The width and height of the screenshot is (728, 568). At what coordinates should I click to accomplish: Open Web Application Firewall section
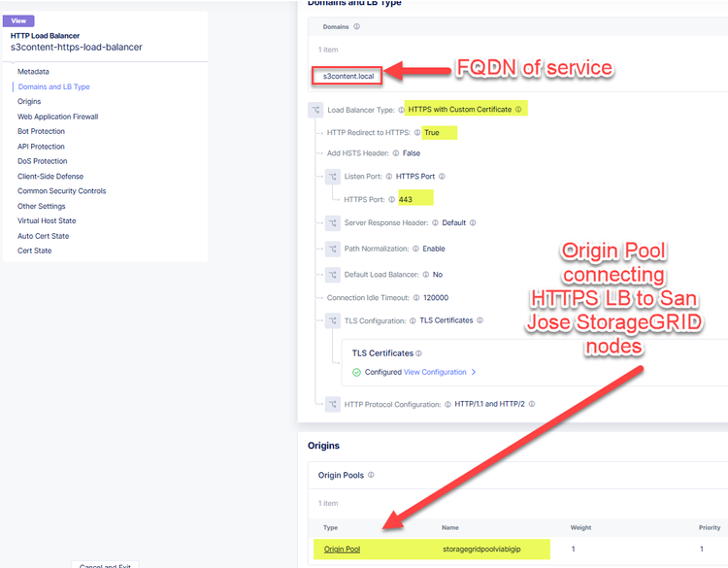pyautogui.click(x=58, y=117)
